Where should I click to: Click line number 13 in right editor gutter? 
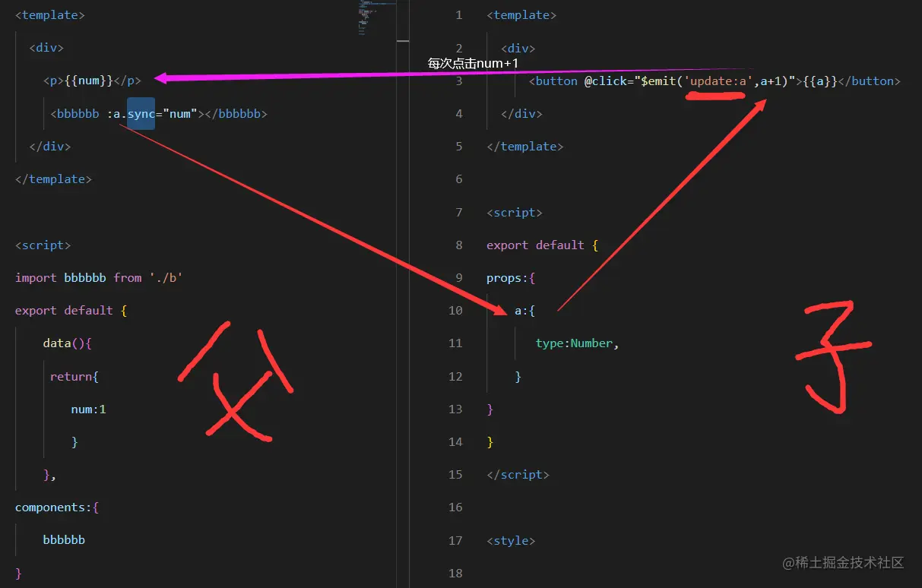point(455,409)
